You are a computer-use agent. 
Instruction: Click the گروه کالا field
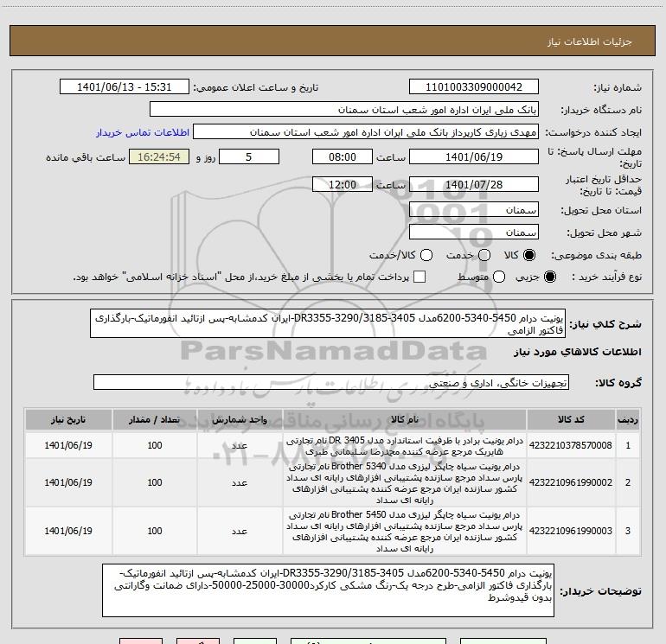point(331,382)
